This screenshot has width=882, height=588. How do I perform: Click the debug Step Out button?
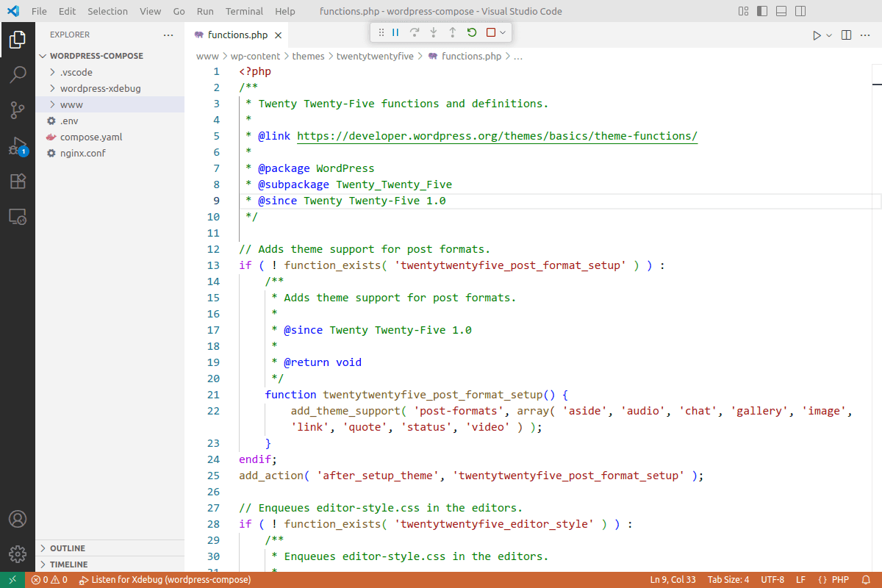click(453, 32)
